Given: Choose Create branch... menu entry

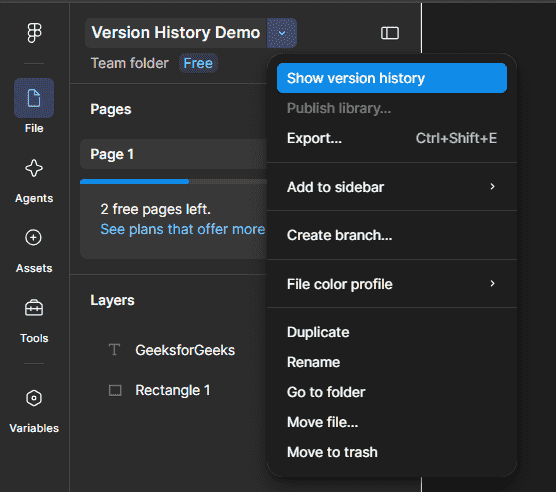Looking at the screenshot, I should (392, 235).
